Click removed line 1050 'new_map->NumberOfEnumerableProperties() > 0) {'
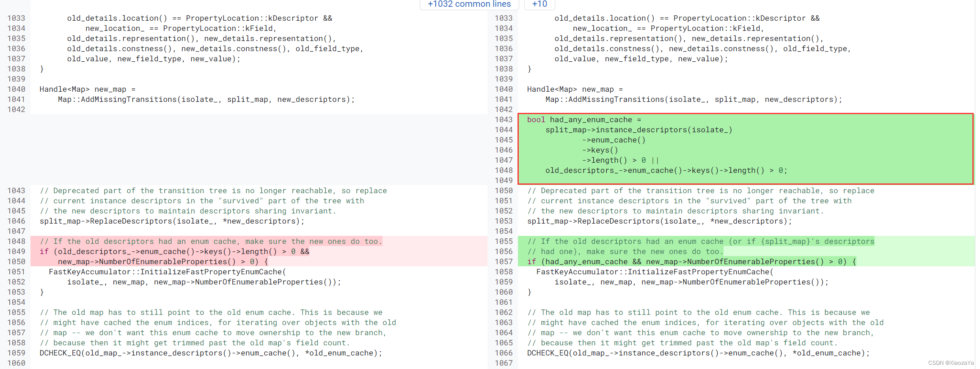The height and width of the screenshot is (369, 980). (163, 262)
